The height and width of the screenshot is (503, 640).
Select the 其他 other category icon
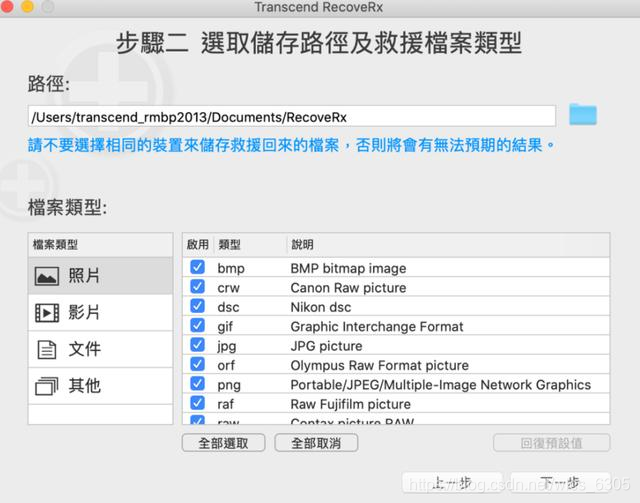[x=47, y=386]
